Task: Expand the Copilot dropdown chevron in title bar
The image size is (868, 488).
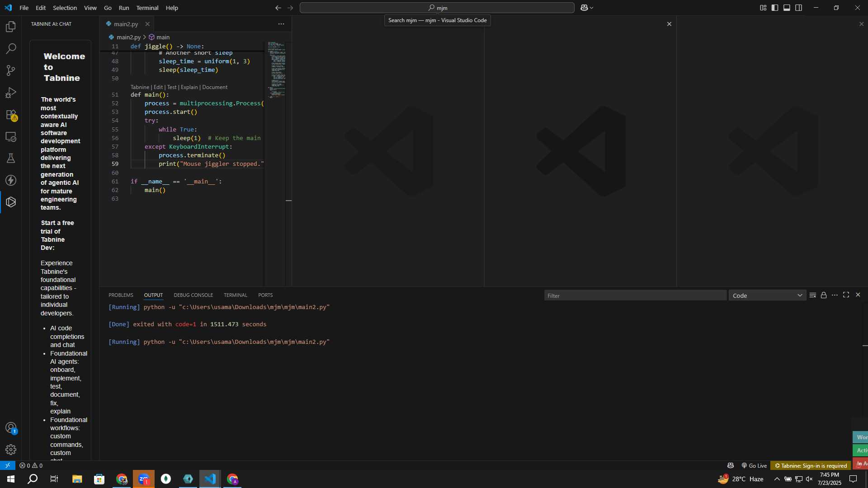Action: 591,8
